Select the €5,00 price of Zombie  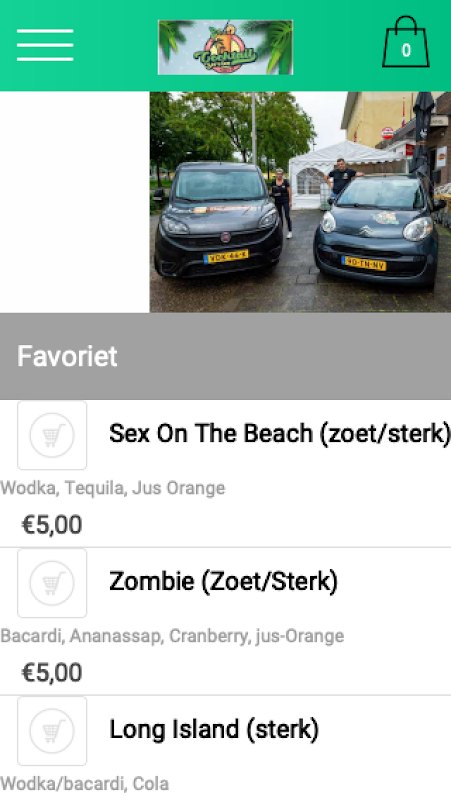pyautogui.click(x=52, y=673)
